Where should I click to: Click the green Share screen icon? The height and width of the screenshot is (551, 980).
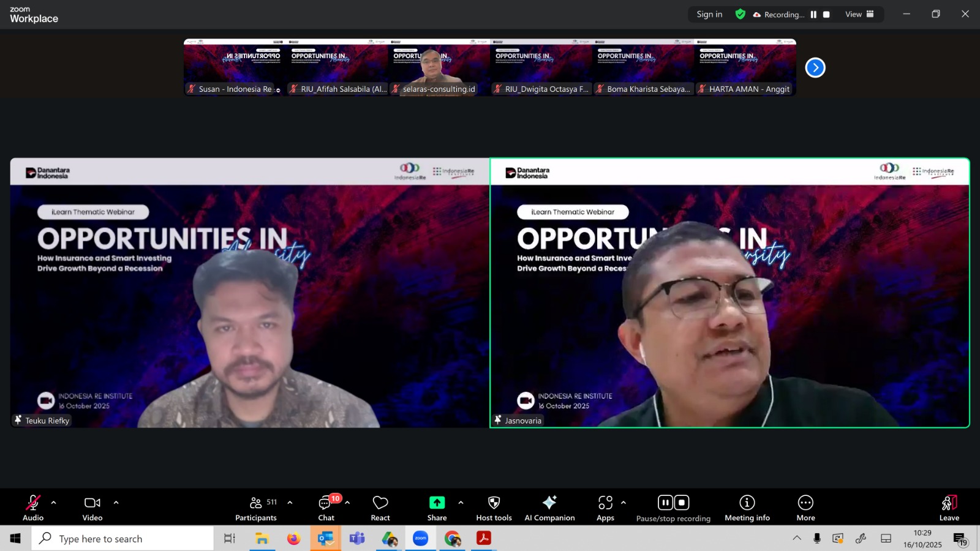point(437,503)
